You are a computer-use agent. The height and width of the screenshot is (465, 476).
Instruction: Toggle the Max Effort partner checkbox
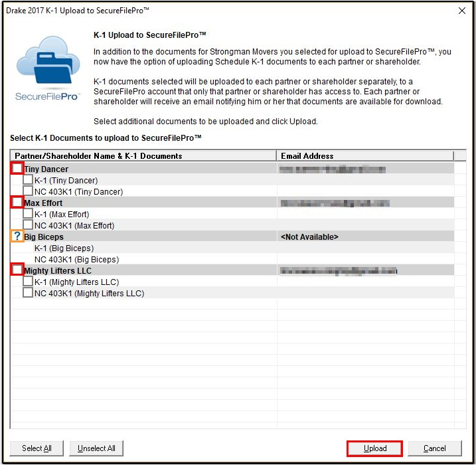tap(17, 203)
